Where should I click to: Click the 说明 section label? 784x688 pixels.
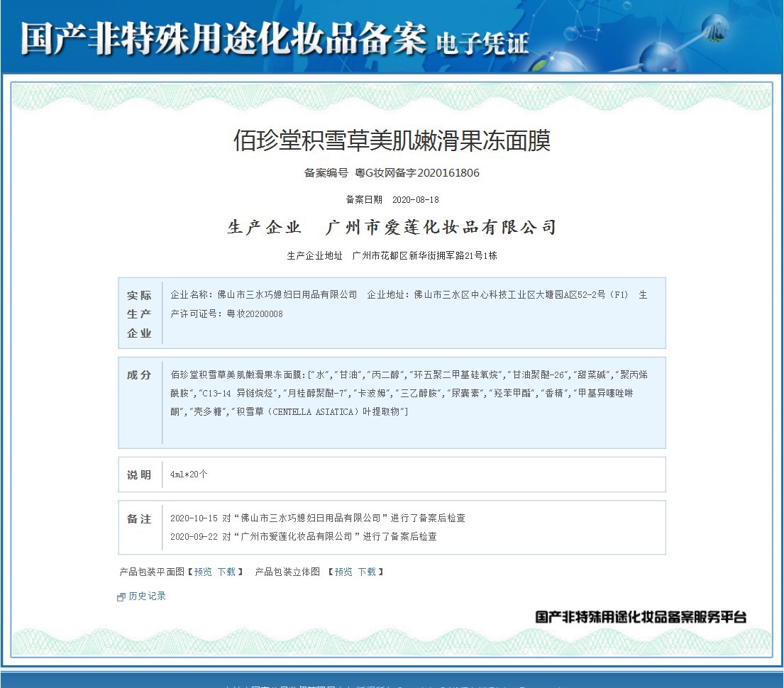point(140,475)
